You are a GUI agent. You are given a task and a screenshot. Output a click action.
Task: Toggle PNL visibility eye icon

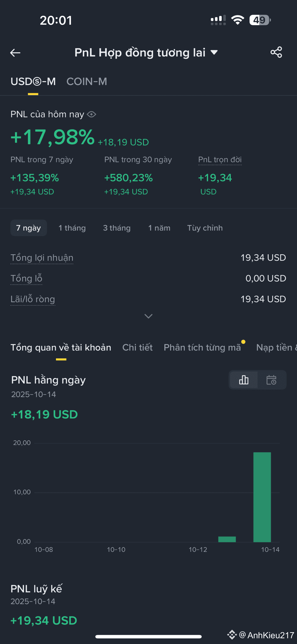pos(91,114)
